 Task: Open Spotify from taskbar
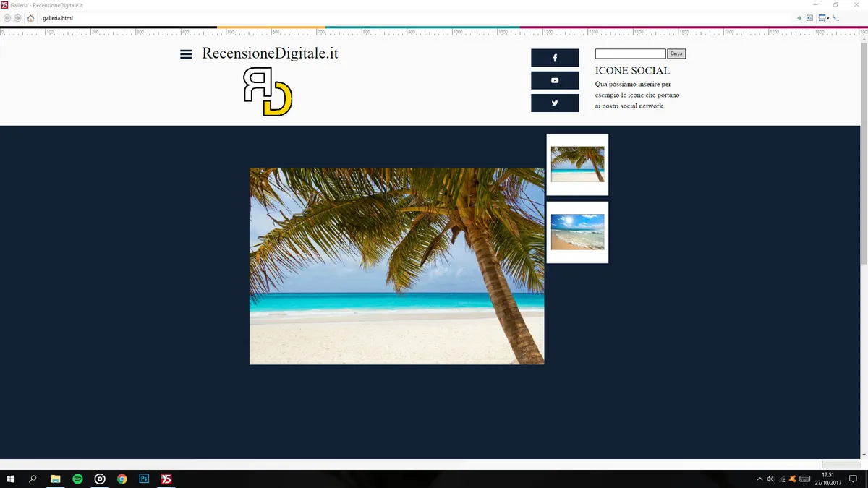pyautogui.click(x=77, y=479)
